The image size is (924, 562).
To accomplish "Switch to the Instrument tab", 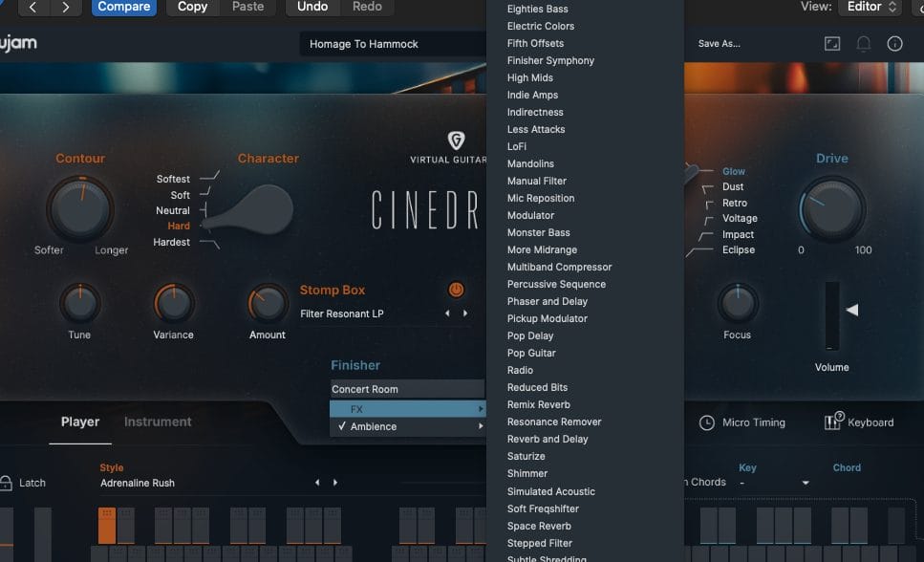I will [x=158, y=421].
